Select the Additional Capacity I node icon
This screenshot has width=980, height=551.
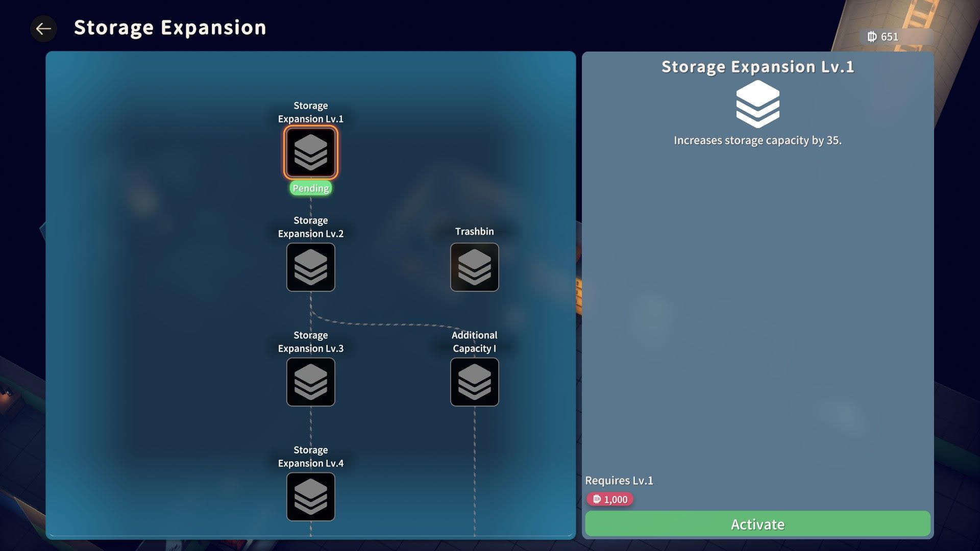[474, 382]
